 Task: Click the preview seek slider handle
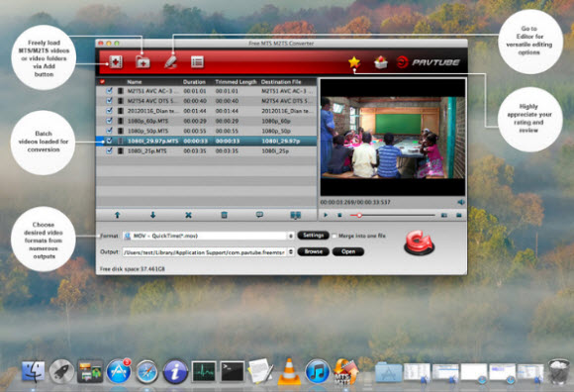pyautogui.click(x=359, y=215)
